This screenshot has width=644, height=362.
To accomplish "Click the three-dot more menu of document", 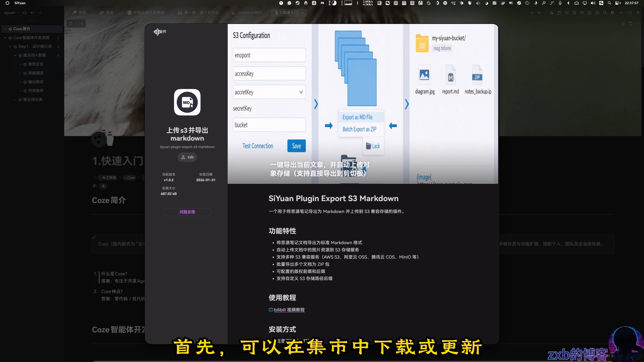I will pyautogui.click(x=638, y=23).
